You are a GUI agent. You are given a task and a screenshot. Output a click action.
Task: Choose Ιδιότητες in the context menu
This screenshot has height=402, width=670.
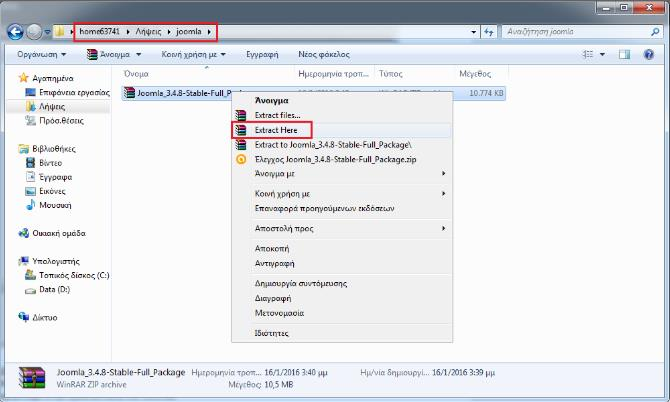tap(342, 333)
